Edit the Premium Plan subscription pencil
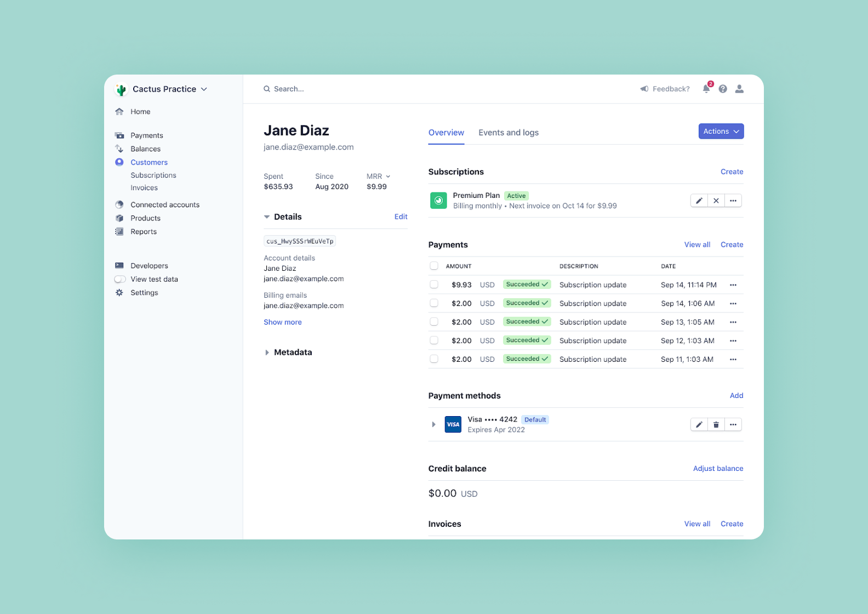868x614 pixels. (x=699, y=201)
